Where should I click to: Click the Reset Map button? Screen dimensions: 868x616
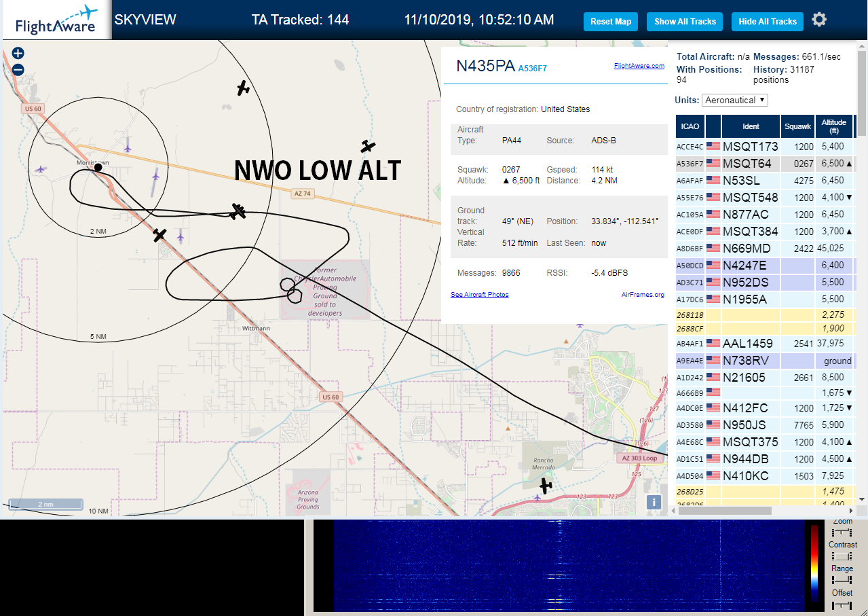(611, 22)
